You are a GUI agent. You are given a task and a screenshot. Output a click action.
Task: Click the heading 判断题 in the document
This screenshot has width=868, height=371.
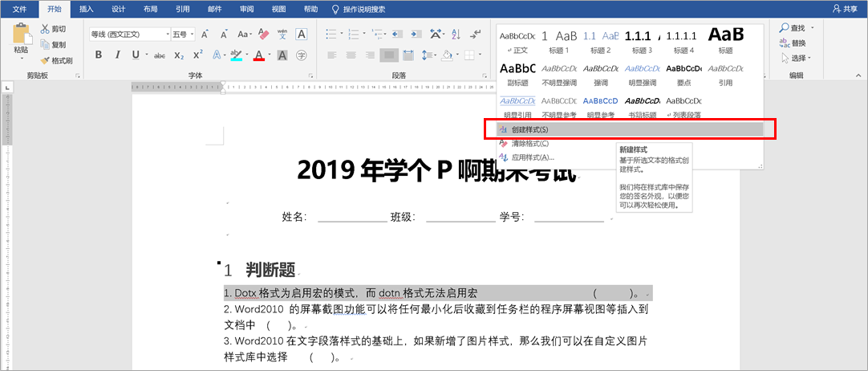(270, 270)
